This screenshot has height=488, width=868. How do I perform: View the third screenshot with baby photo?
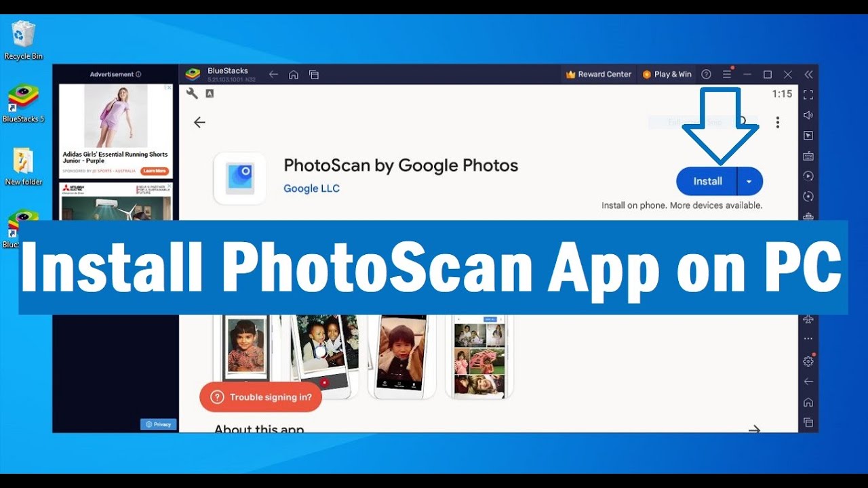[401, 356]
